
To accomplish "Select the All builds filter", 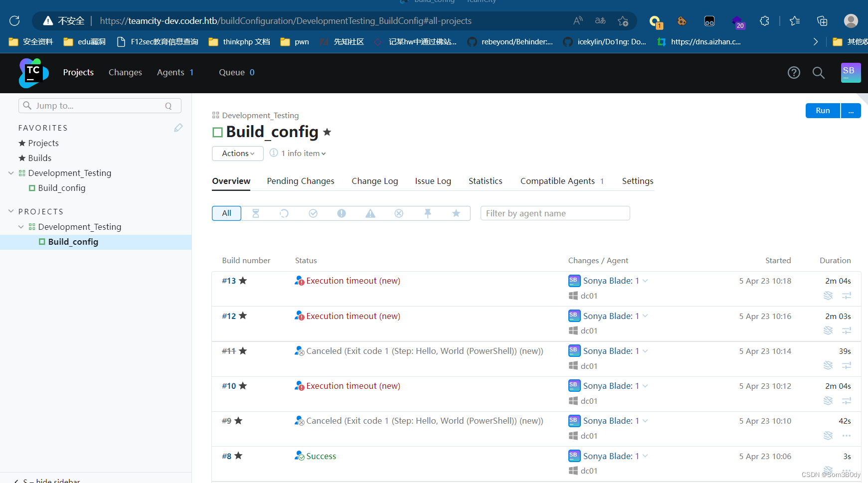I will pos(226,213).
